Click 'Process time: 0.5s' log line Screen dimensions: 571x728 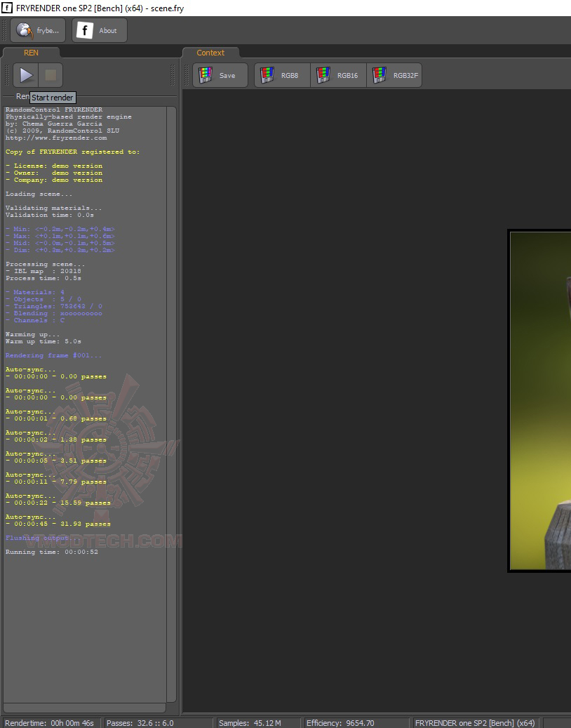43,279
